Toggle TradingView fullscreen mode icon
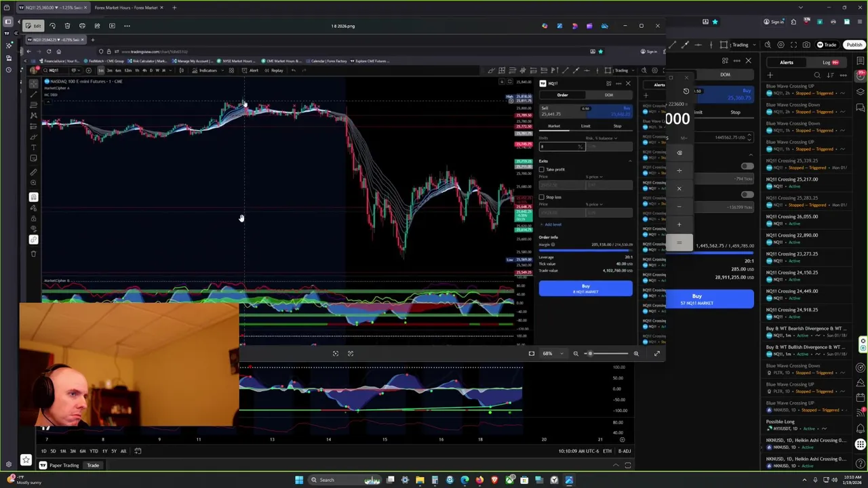 (x=793, y=45)
